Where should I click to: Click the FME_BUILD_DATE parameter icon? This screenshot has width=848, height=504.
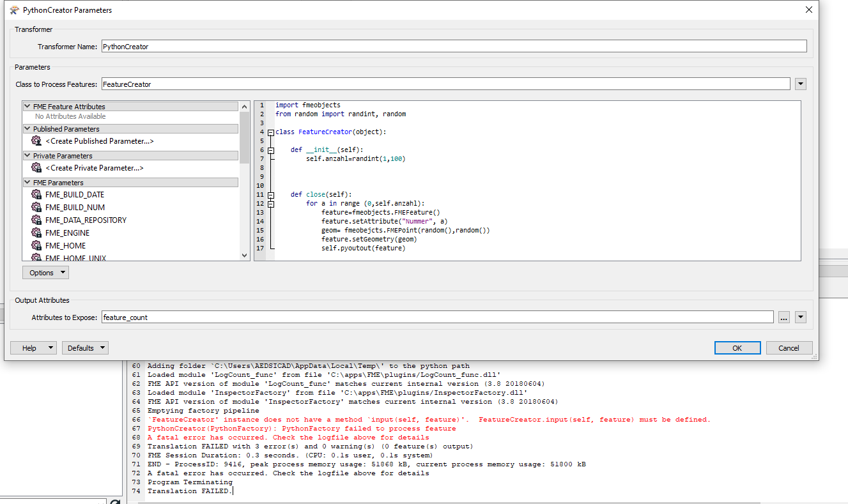[36, 195]
